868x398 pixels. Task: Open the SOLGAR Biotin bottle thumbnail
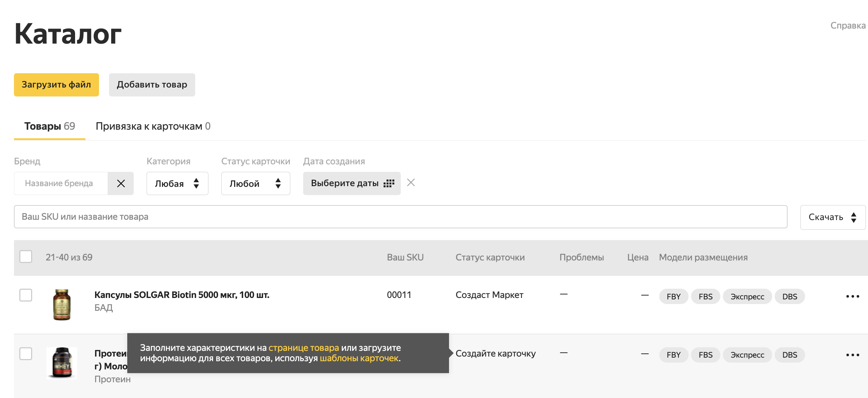pos(62,305)
